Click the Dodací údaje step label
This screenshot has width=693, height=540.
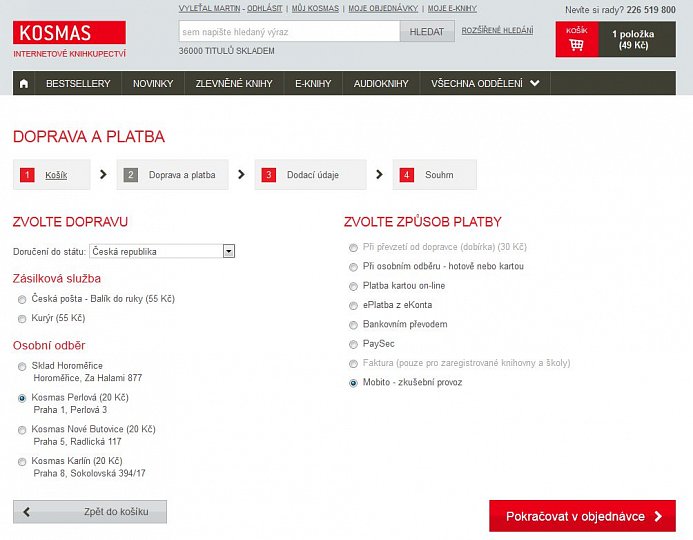click(313, 175)
